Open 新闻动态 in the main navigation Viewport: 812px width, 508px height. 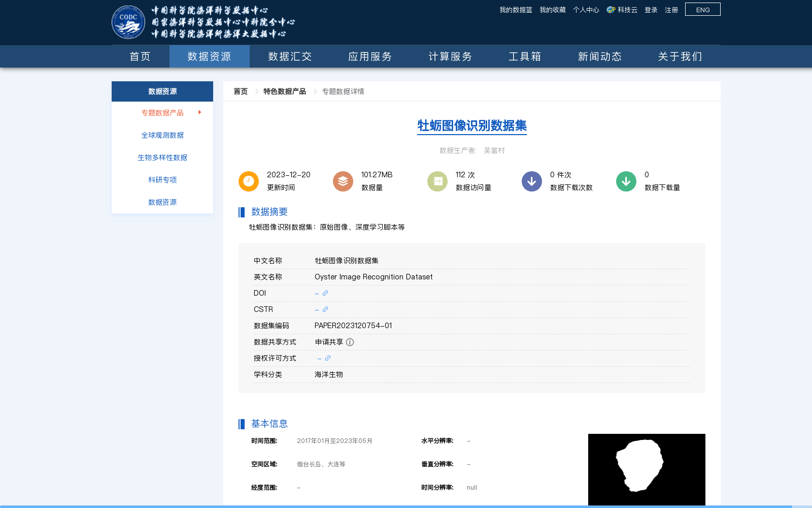click(x=600, y=56)
